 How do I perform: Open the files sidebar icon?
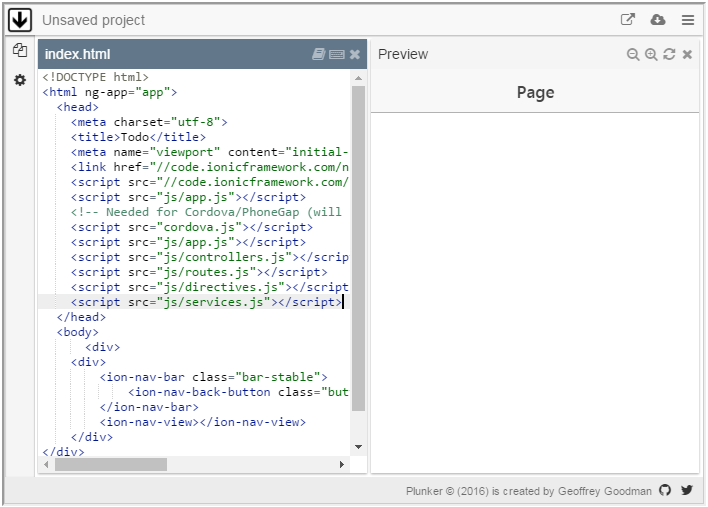[19, 51]
